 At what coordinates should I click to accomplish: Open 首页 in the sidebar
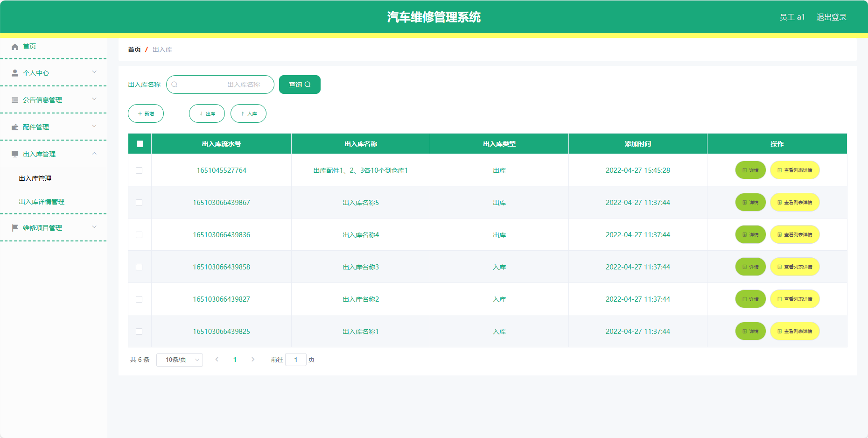coord(29,47)
